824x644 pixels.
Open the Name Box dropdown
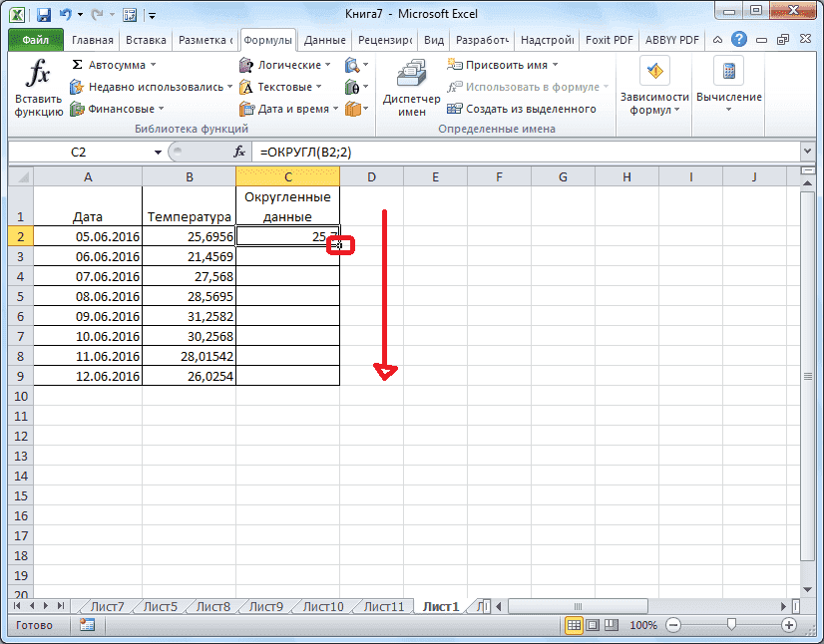click(158, 152)
